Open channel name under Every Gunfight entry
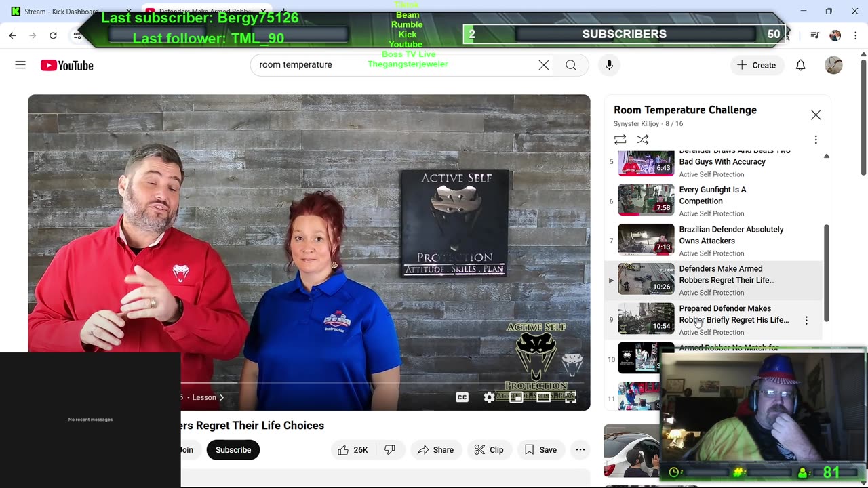868x488 pixels. tap(711, 213)
